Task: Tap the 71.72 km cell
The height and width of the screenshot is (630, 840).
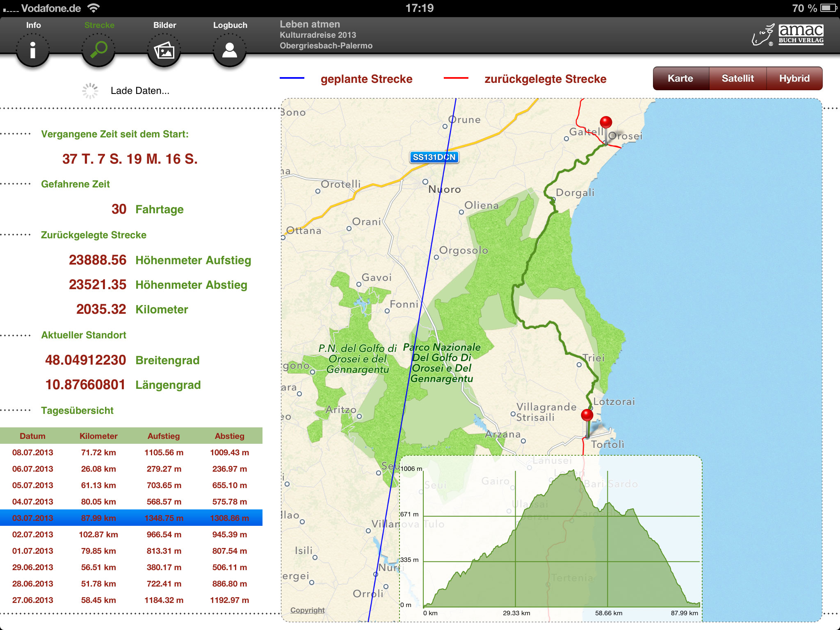Action: tap(98, 452)
